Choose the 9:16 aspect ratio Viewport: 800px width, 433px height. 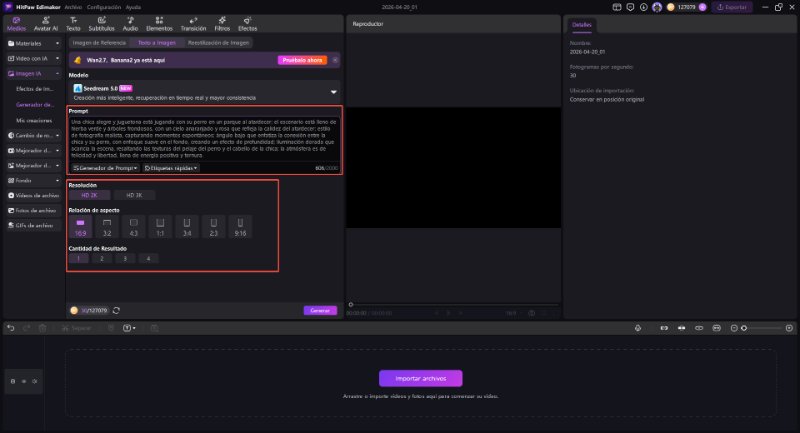(240, 227)
